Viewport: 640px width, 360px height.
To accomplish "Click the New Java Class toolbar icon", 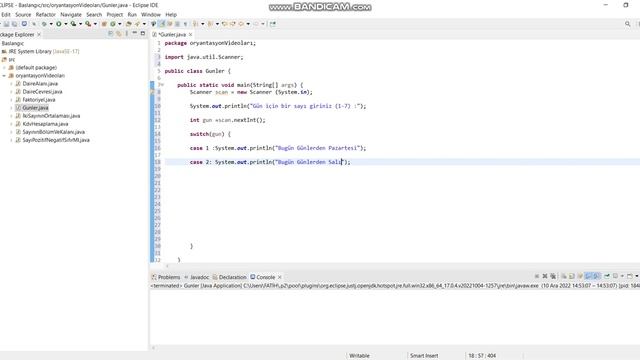I will click(113, 24).
